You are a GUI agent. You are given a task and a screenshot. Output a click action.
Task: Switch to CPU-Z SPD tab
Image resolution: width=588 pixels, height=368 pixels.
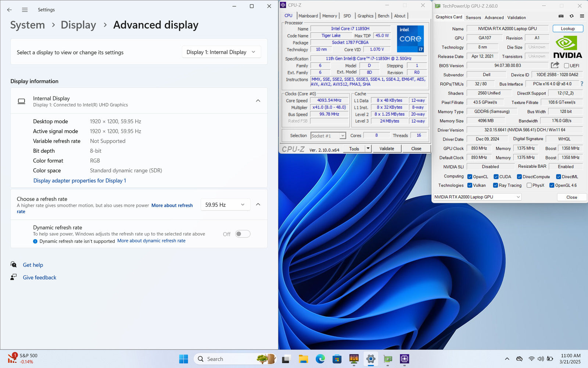pyautogui.click(x=347, y=16)
